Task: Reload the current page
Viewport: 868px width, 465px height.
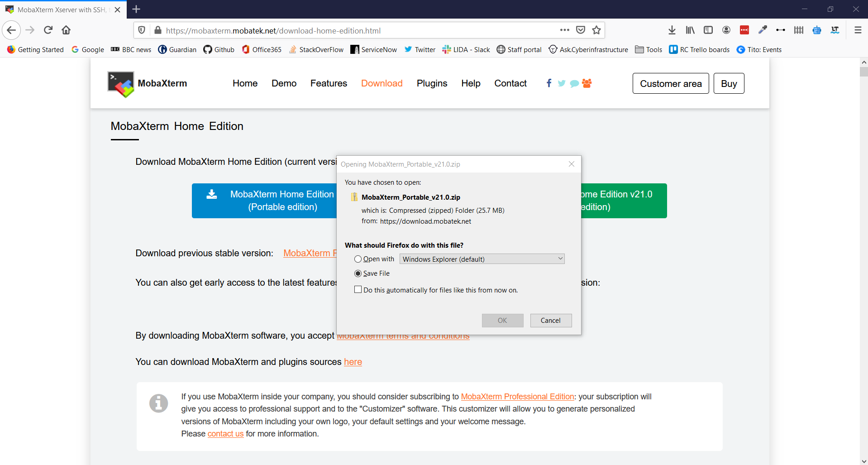Action: click(x=48, y=30)
